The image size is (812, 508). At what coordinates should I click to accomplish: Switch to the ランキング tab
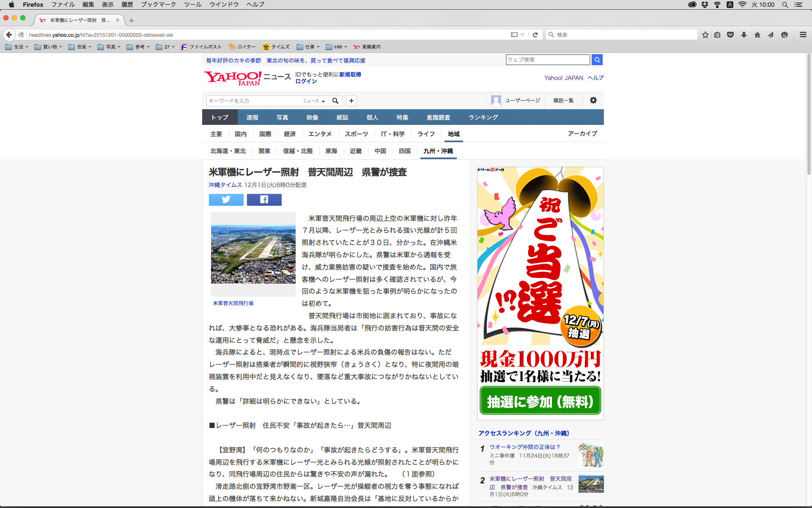(x=483, y=117)
